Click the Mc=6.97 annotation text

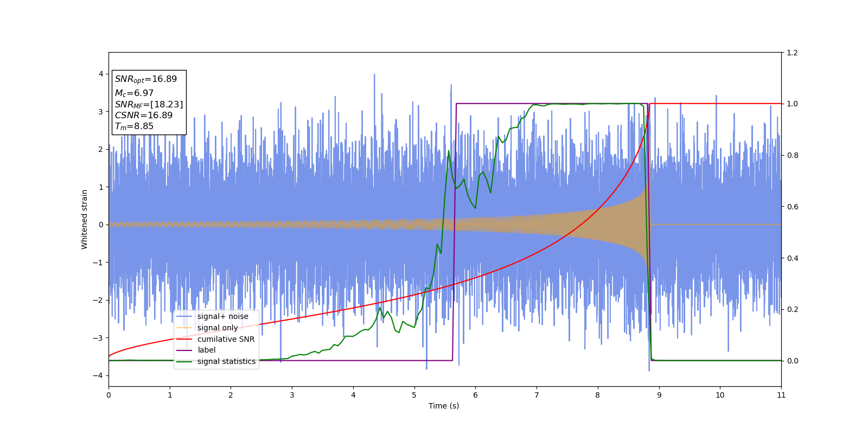pyautogui.click(x=134, y=93)
